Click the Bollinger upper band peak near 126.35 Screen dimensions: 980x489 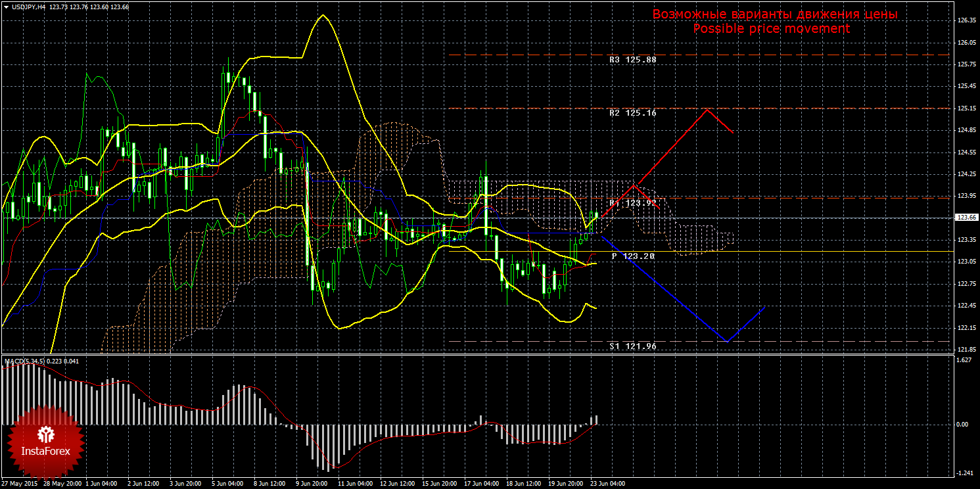(322, 15)
